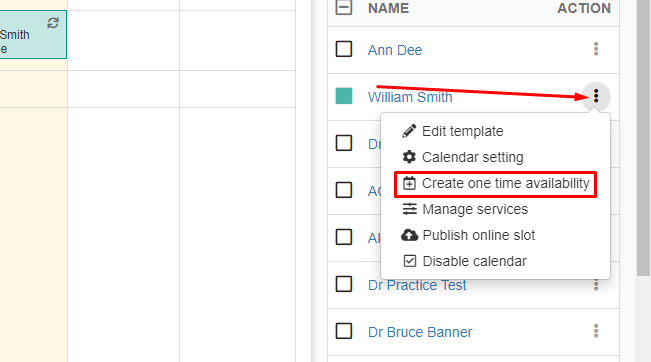Check the box next to Dr Practice Test
651x362 pixels.
(344, 284)
